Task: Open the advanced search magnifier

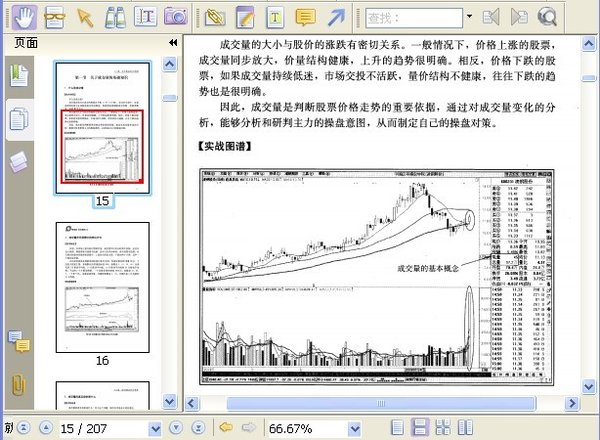Action: tap(547, 17)
